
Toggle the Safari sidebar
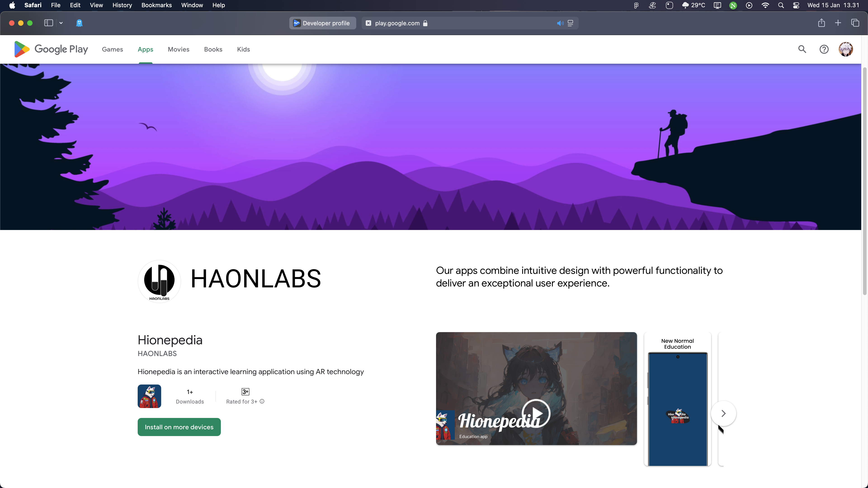coord(49,23)
